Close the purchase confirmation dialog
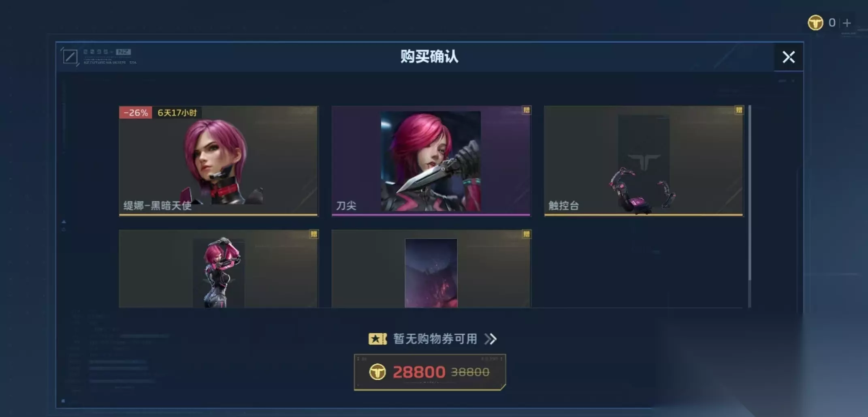 tap(788, 57)
